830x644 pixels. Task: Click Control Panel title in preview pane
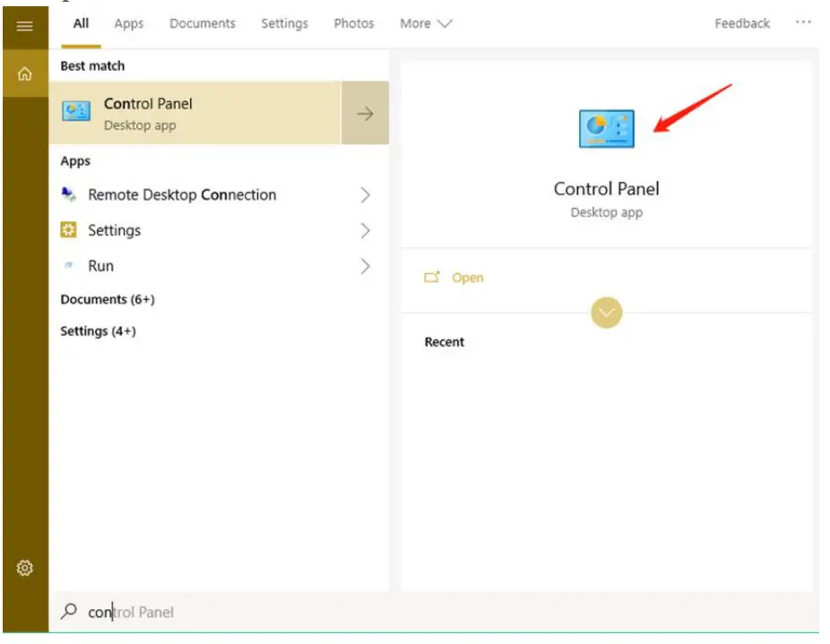[606, 188]
